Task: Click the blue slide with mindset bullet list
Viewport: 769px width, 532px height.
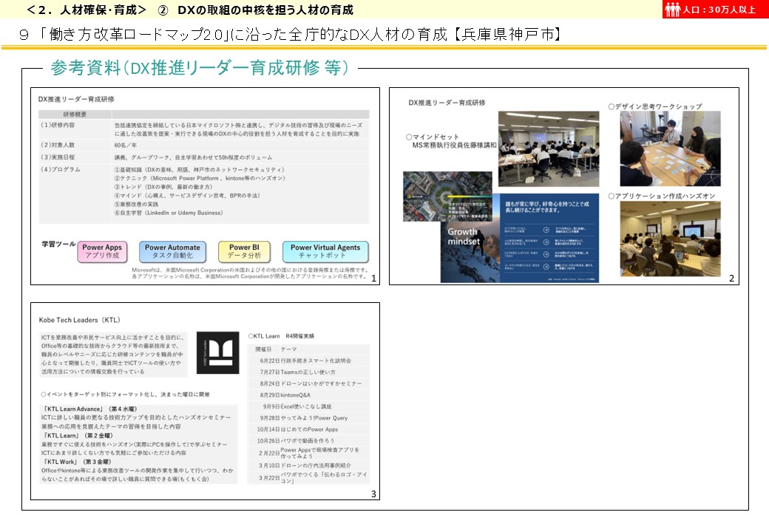Action: [x=549, y=238]
